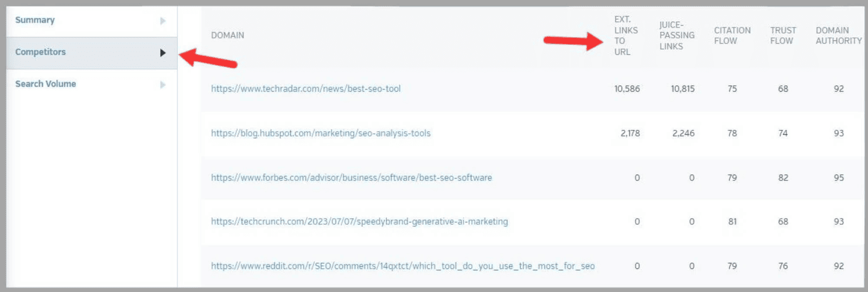Sort by Domain column header
The height and width of the screenshot is (292, 868).
[x=227, y=35]
